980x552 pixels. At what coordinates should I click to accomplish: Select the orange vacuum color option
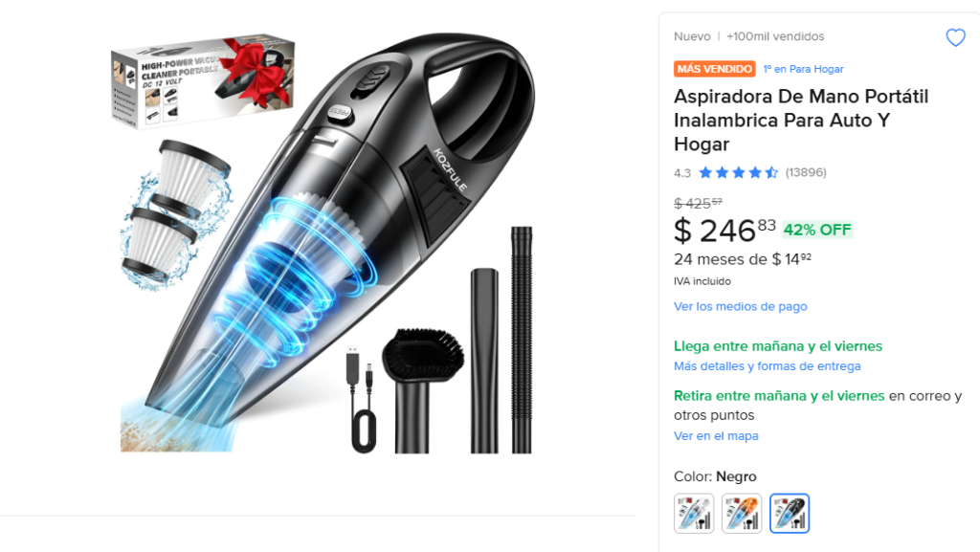point(742,514)
